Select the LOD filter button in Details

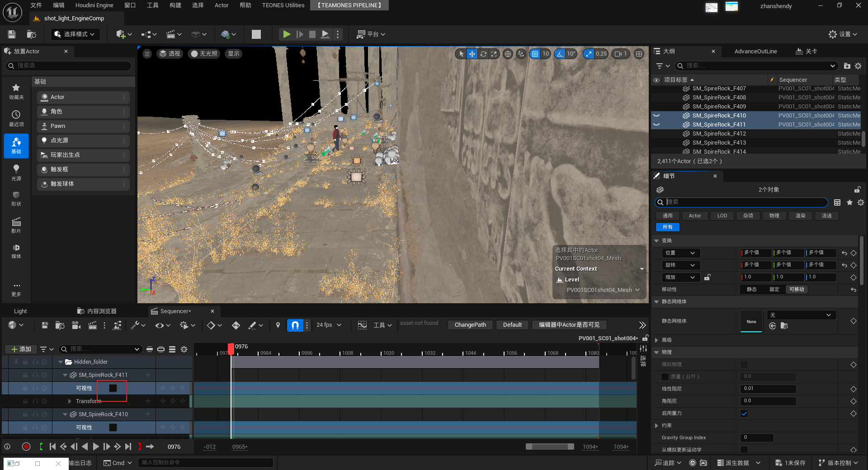click(722, 216)
